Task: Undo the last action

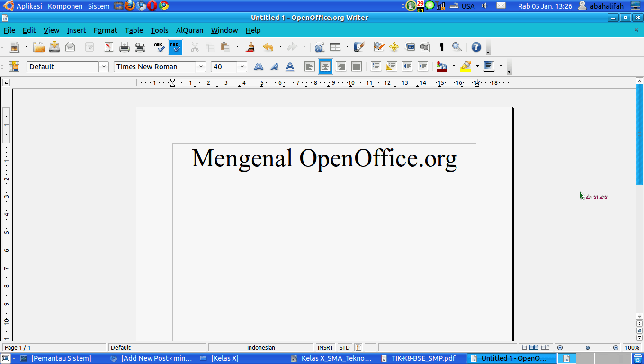Action: tap(268, 47)
